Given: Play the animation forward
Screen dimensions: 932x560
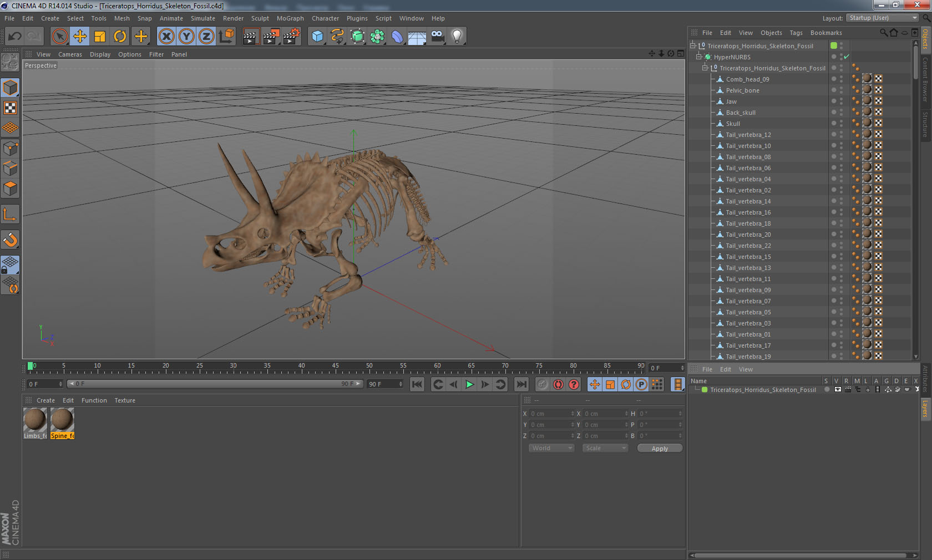Looking at the screenshot, I should (x=469, y=384).
